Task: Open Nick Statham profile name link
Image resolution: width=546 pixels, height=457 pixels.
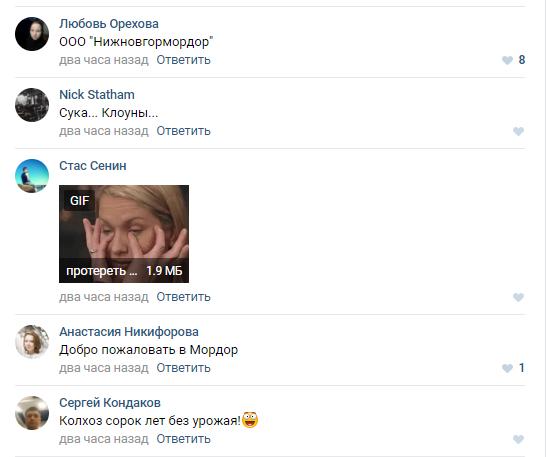Action: (x=97, y=95)
